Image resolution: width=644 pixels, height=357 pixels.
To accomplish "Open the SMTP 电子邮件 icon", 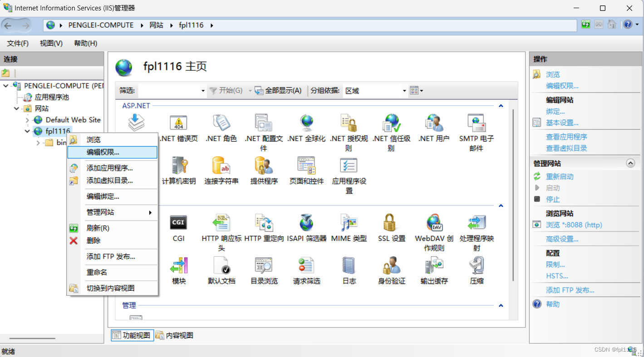I will click(x=477, y=122).
